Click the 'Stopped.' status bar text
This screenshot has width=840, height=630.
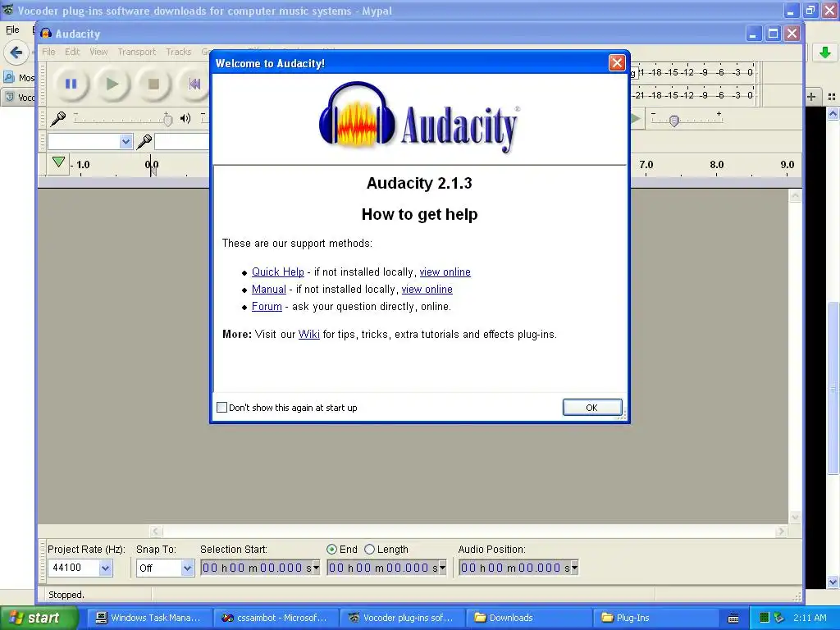pos(66,595)
